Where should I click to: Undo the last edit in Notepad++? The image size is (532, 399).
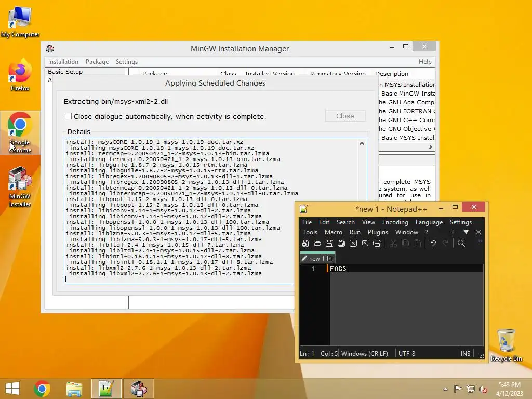433,243
